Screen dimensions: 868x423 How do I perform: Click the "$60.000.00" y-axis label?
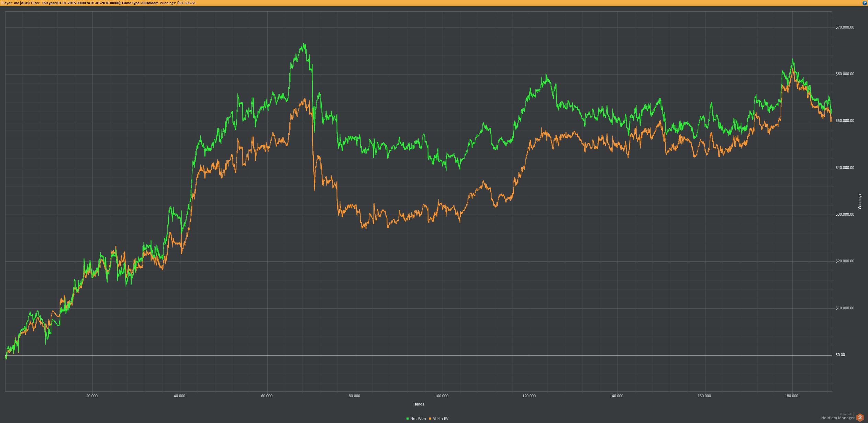[x=845, y=74]
